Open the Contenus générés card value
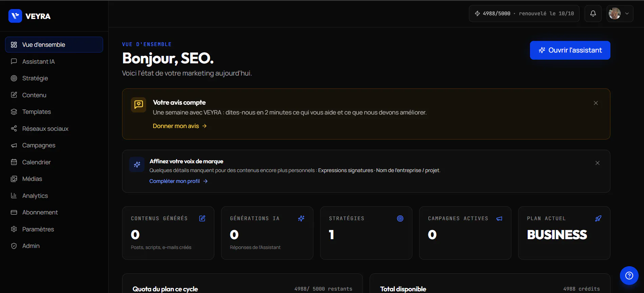This screenshot has width=644, height=293. pyautogui.click(x=135, y=235)
